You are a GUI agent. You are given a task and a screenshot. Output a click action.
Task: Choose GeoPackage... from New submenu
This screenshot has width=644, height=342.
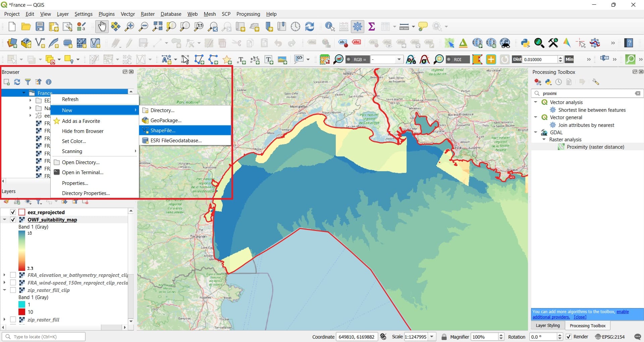(x=185, y=120)
